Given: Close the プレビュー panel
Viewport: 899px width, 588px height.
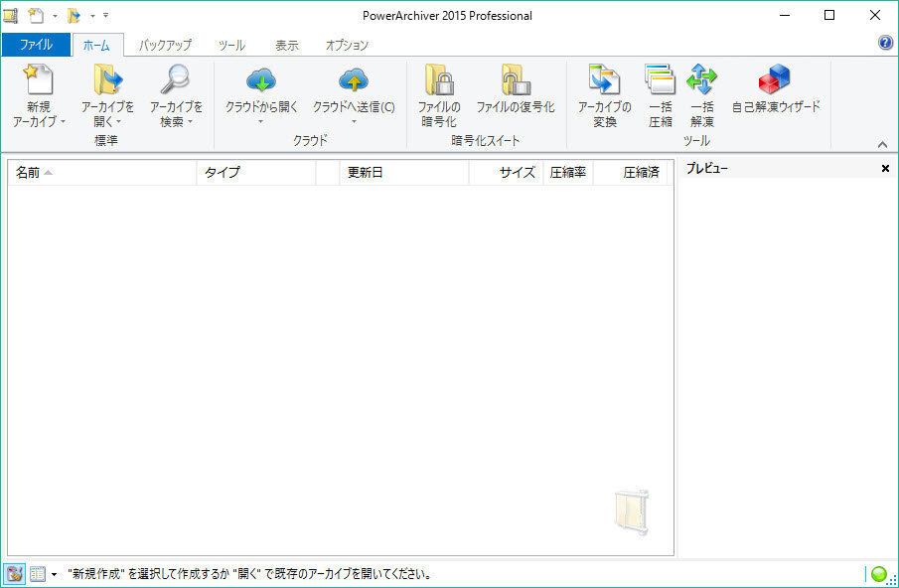Looking at the screenshot, I should [885, 169].
